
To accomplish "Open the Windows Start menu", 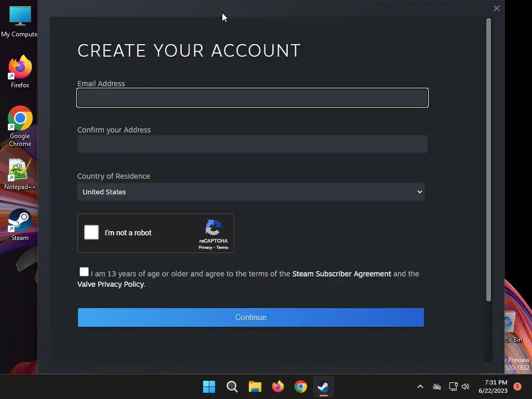I will [x=209, y=387].
